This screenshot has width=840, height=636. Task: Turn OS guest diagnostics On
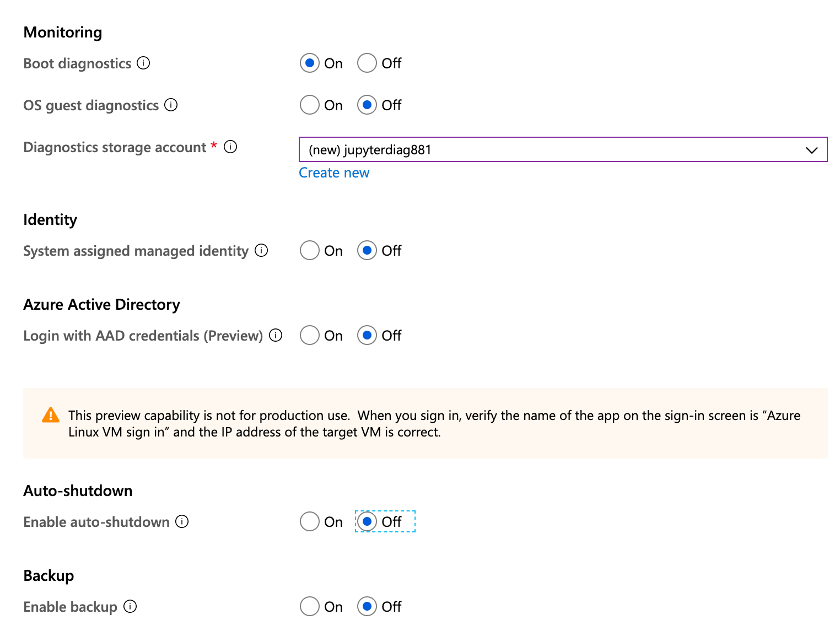[310, 105]
